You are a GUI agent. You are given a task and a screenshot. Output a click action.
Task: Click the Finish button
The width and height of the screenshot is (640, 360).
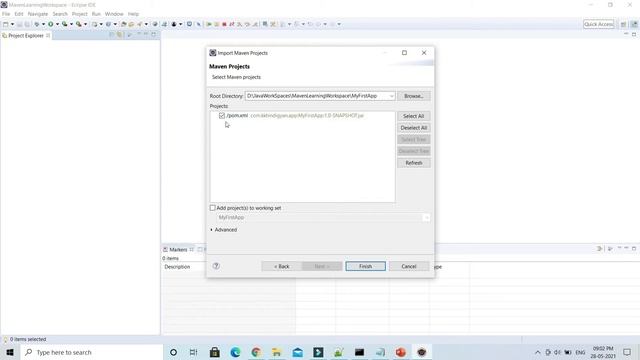pyautogui.click(x=365, y=266)
